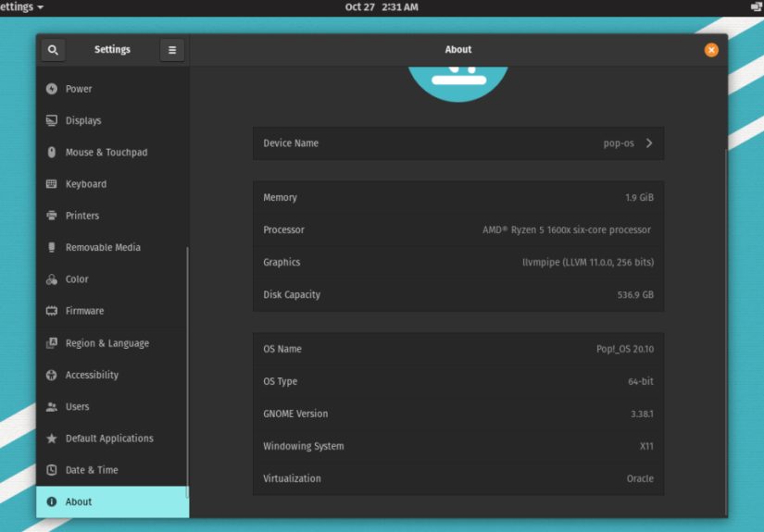Click the OS Type value 64-bit
The image size is (764, 532).
pos(641,381)
